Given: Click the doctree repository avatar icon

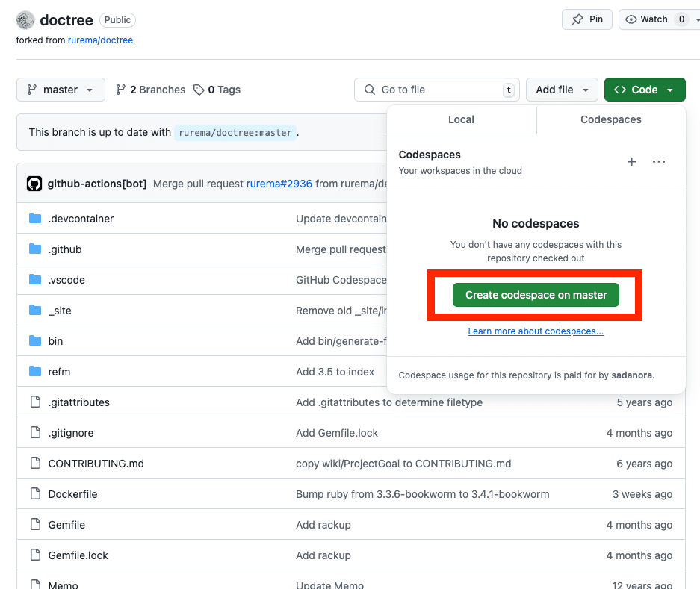Looking at the screenshot, I should pos(25,19).
